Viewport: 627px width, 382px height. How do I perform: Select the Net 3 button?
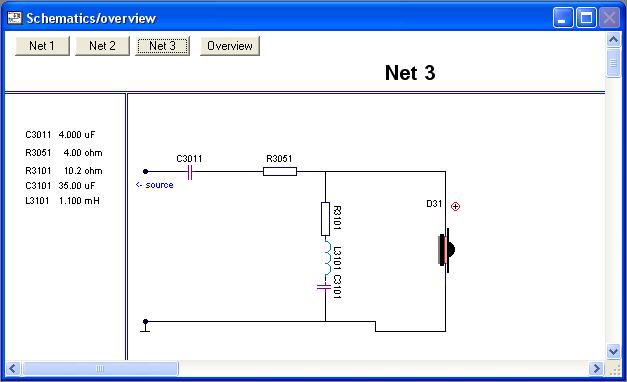coord(162,46)
